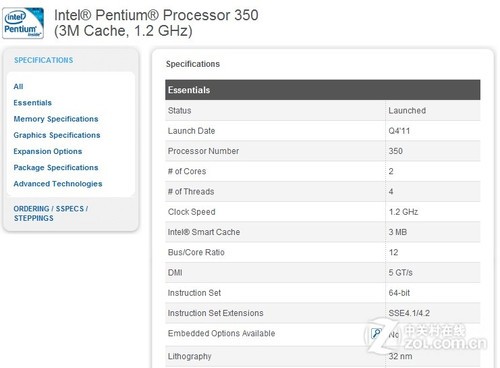Screen dimensions: 500x368
Task: Select the cores value 2
Action: 391,171
